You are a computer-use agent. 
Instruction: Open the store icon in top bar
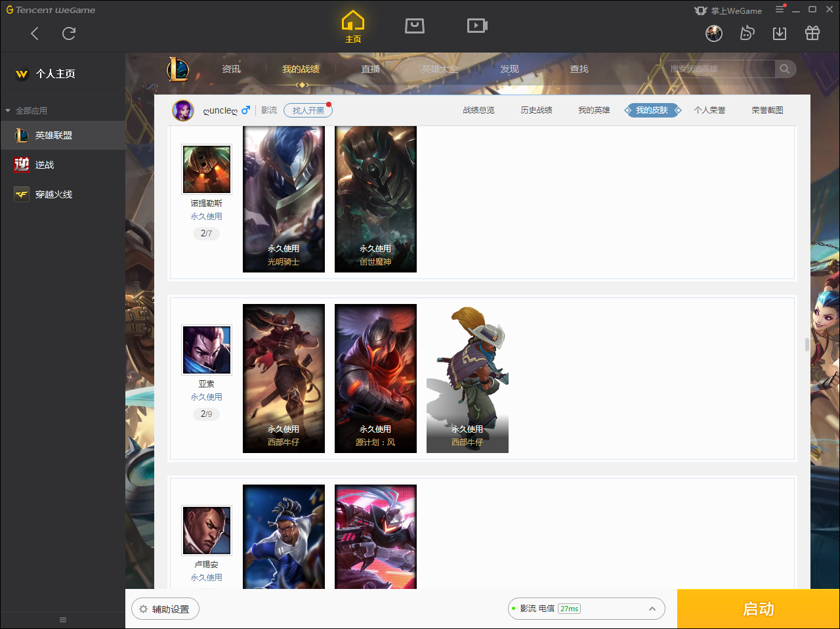click(x=415, y=26)
